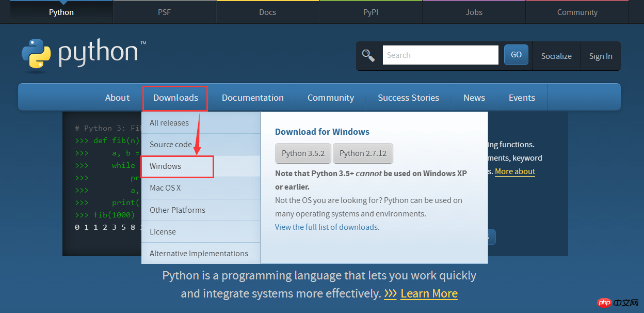Screen dimensions: 644x313
Task: Switch to the Docs top tab
Action: [267, 12]
